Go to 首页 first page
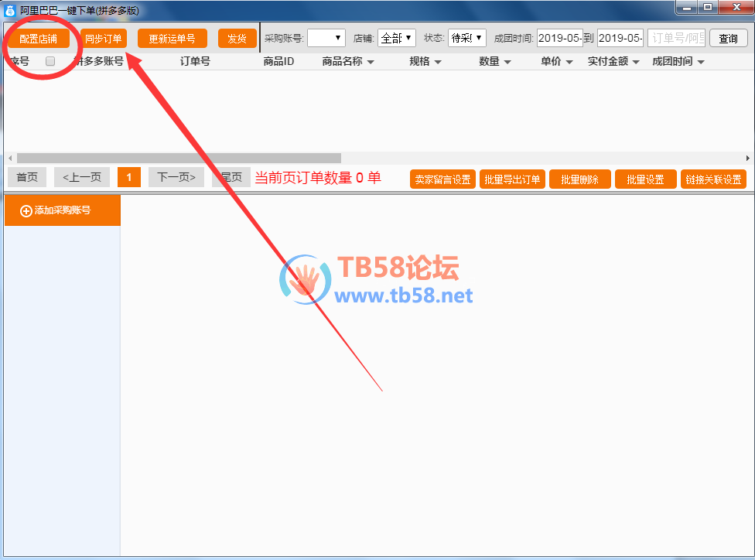Image resolution: width=755 pixels, height=560 pixels. point(27,177)
